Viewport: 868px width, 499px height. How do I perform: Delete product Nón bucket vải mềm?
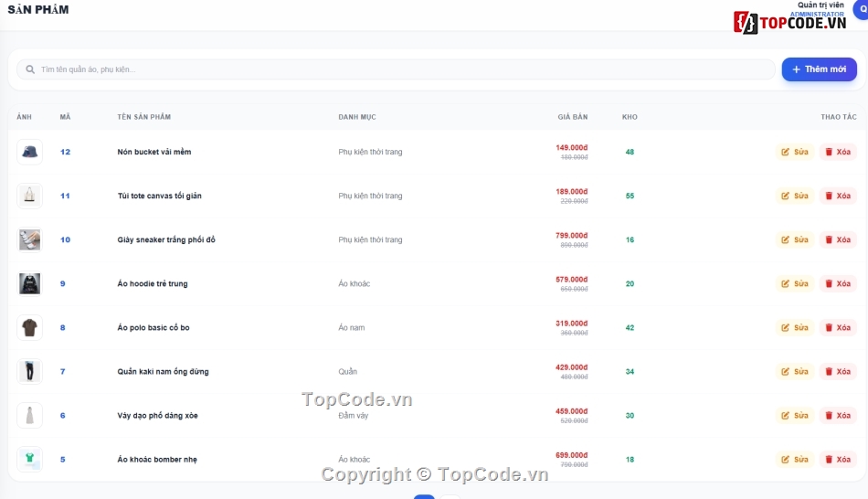[x=838, y=152]
